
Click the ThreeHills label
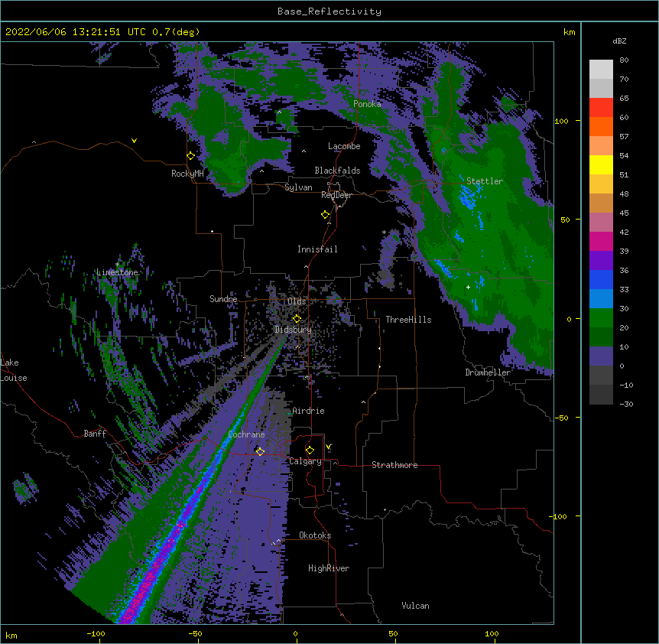[408, 320]
